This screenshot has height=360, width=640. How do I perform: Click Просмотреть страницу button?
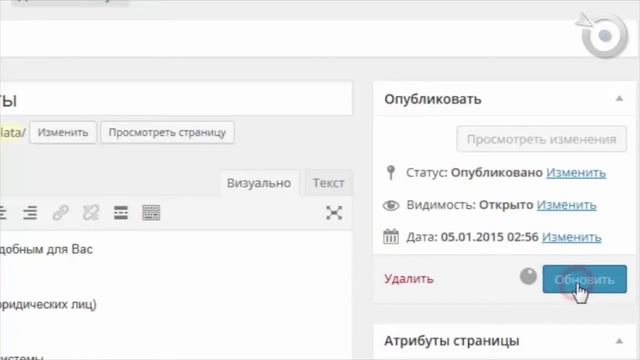pos(167,132)
